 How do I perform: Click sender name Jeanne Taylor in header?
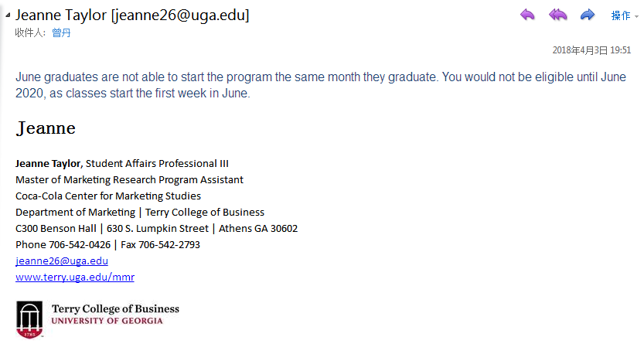[62, 15]
